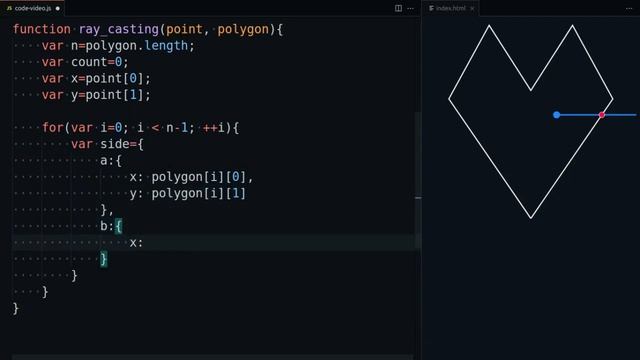This screenshot has height=360, width=640.
Task: Click the line 'y: polygon[i][1]'
Action: 188,193
